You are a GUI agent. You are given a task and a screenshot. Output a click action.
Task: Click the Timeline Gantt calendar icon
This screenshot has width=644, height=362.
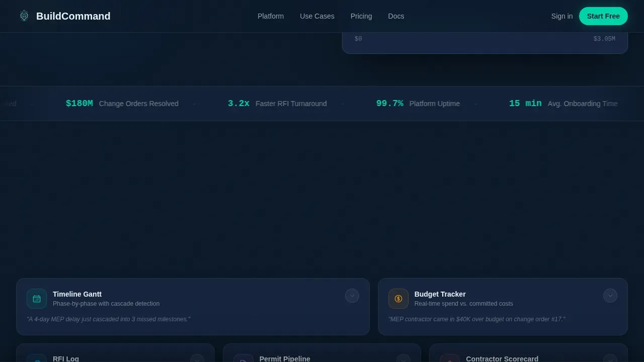[x=37, y=299]
